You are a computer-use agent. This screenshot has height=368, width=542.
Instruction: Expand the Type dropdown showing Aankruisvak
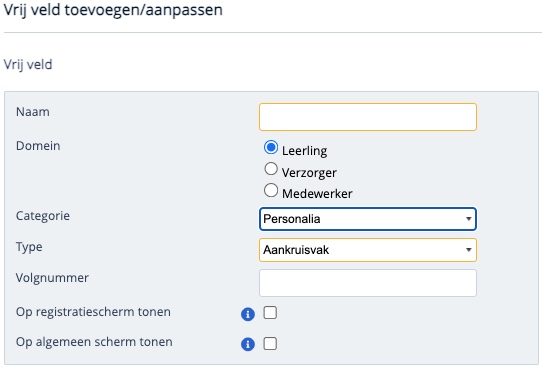(x=368, y=250)
